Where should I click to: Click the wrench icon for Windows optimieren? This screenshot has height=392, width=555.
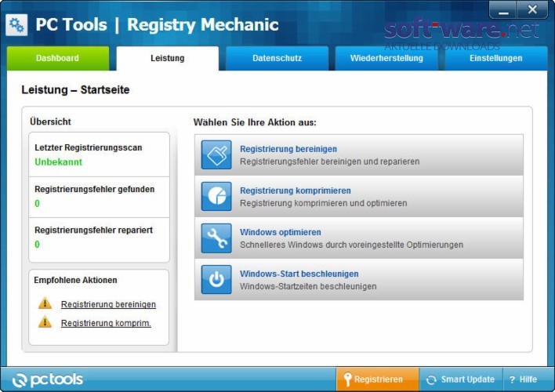[216, 238]
